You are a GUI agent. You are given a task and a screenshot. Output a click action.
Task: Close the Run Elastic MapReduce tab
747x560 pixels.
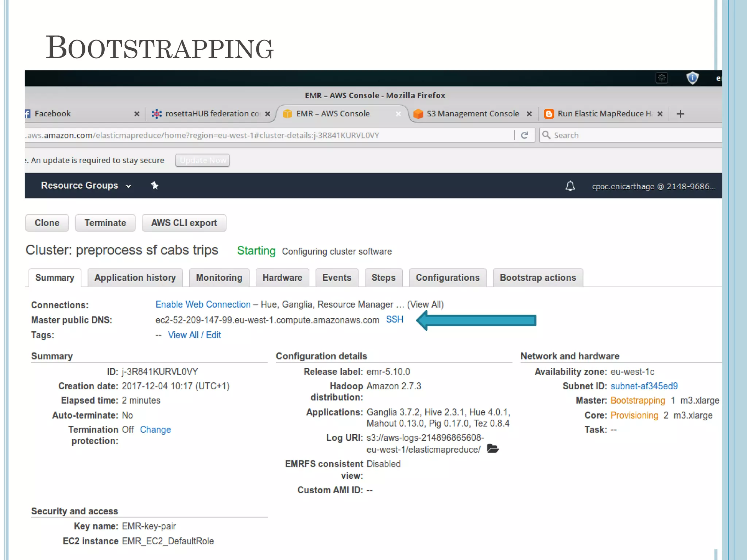(660, 114)
